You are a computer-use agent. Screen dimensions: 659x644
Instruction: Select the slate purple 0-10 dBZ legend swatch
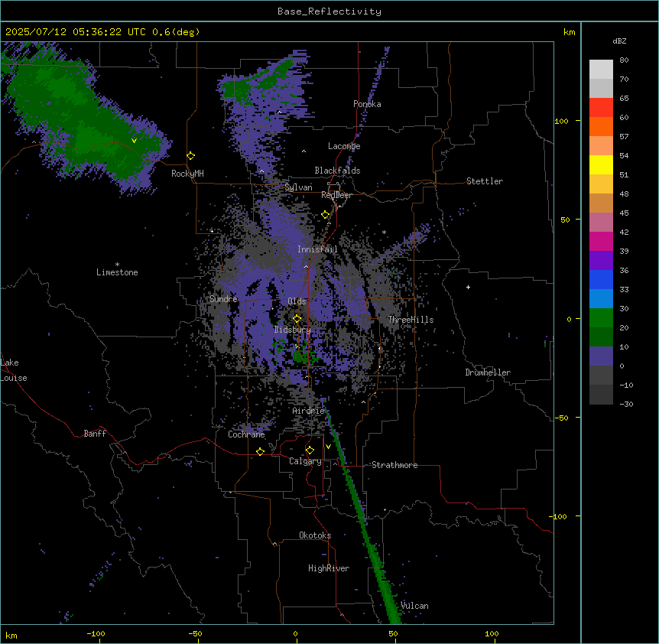coord(601,356)
